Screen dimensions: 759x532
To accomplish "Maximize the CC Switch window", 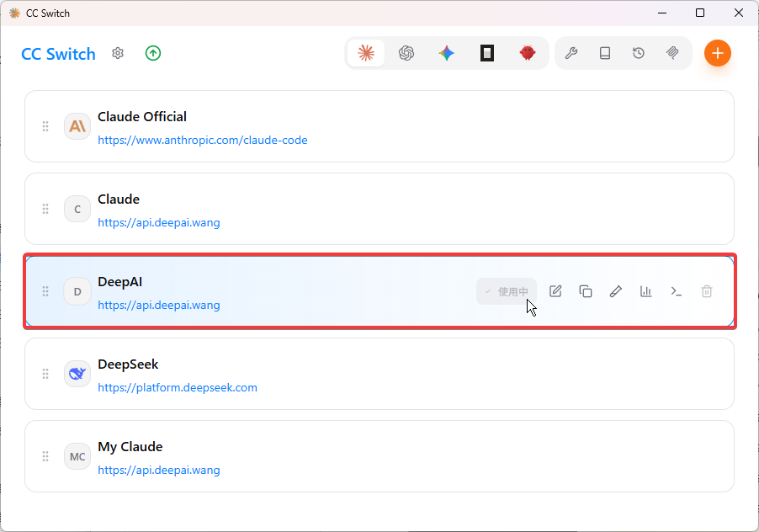I will click(700, 13).
